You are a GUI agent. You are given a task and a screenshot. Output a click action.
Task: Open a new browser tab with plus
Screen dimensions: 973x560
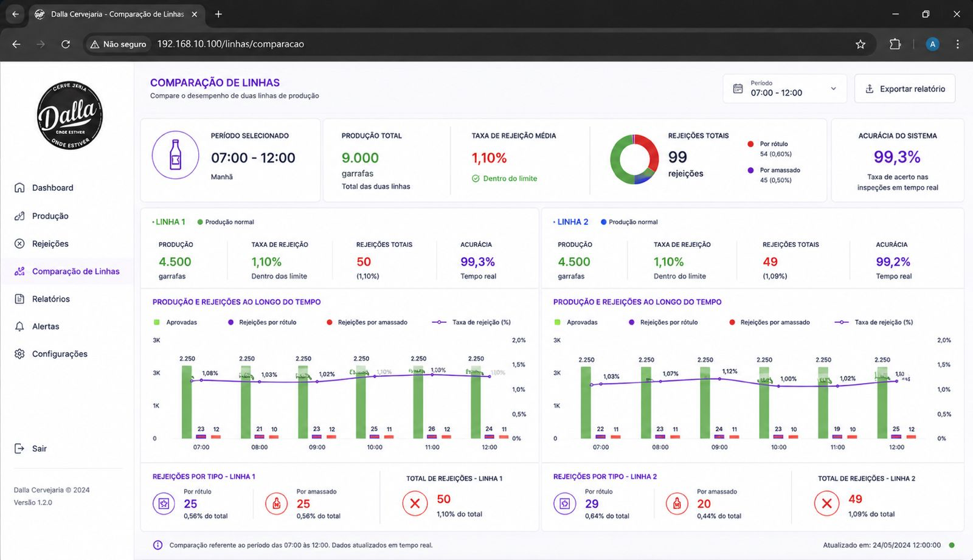[218, 14]
